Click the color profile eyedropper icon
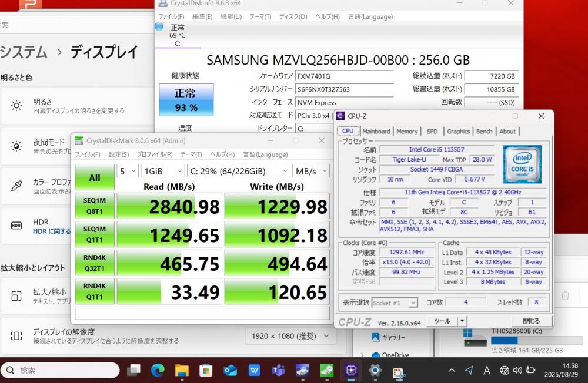 tap(16, 186)
